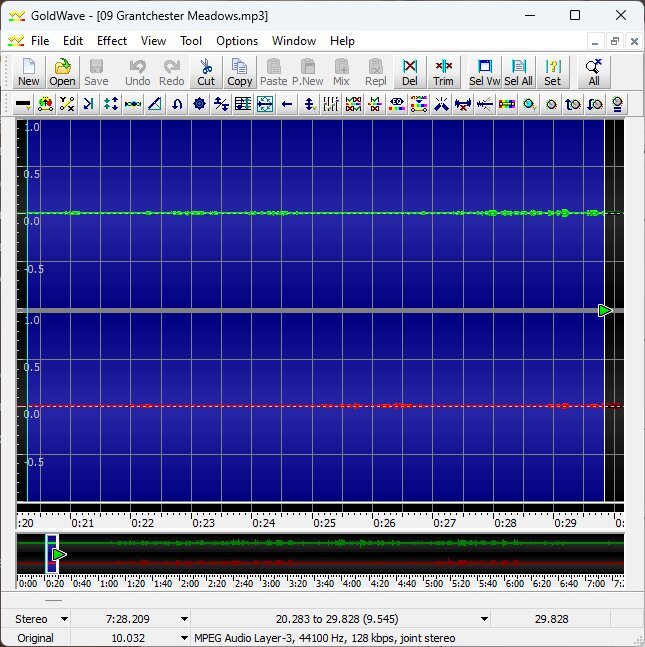
Task: Apply the Invert effect curved arrow icon
Action: [177, 104]
